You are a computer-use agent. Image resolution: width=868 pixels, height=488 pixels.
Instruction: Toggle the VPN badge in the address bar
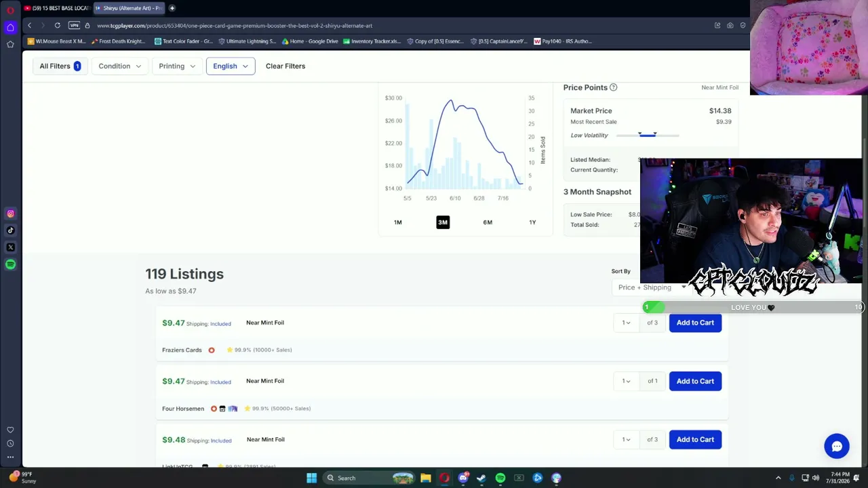[x=74, y=26]
